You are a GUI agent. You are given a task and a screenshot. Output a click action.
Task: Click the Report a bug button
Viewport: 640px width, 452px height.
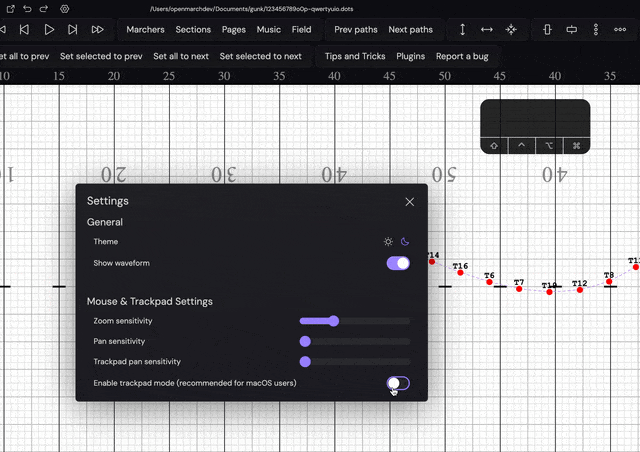tap(463, 56)
